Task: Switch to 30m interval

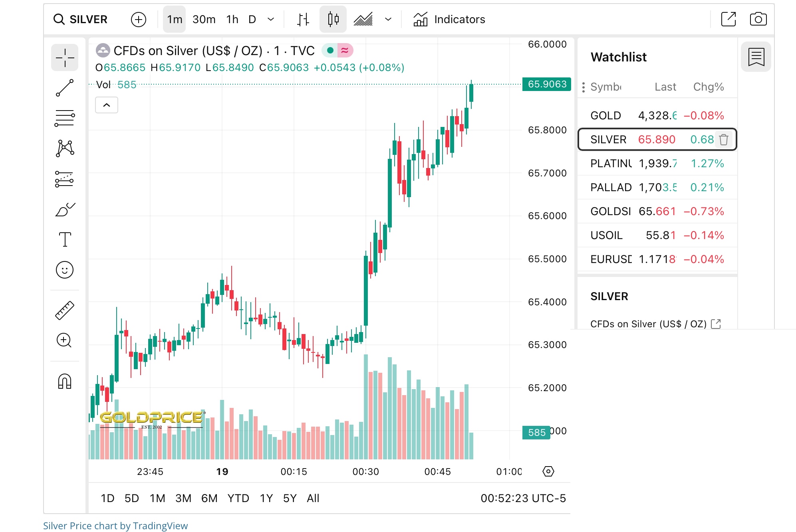Action: (x=204, y=19)
